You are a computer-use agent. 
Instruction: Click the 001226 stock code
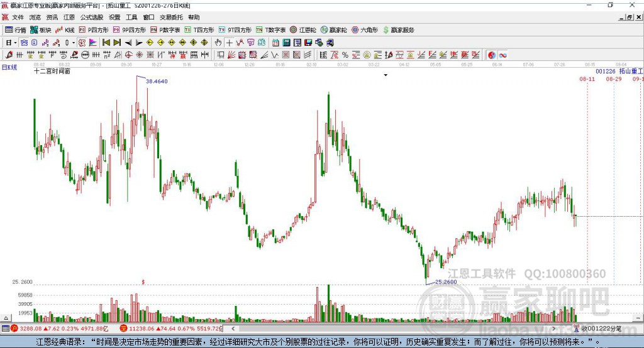606,72
